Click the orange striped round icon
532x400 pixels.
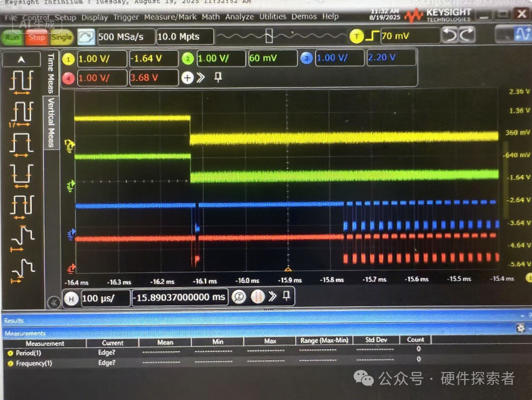(257, 296)
